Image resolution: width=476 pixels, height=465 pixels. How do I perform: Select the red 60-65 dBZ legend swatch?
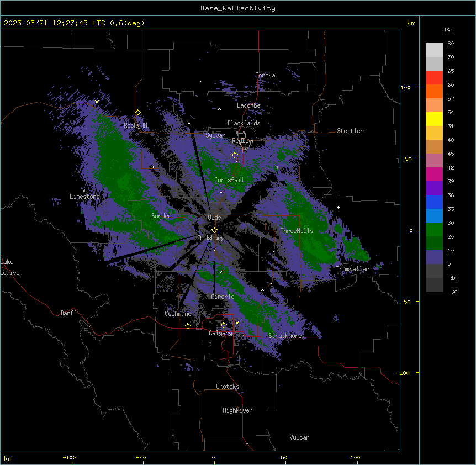(434, 78)
